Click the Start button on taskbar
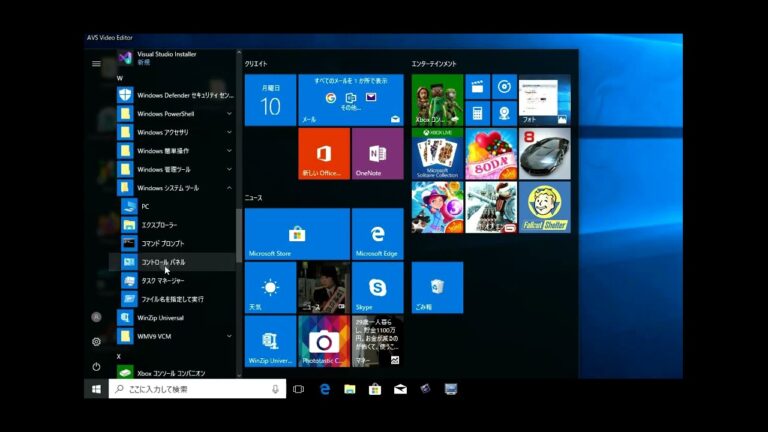Image resolution: width=768 pixels, height=432 pixels. 96,389
